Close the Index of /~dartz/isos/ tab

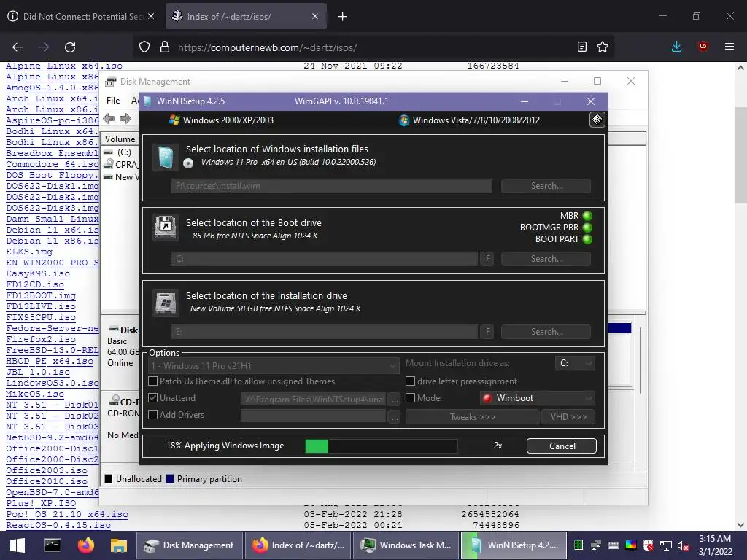point(315,16)
